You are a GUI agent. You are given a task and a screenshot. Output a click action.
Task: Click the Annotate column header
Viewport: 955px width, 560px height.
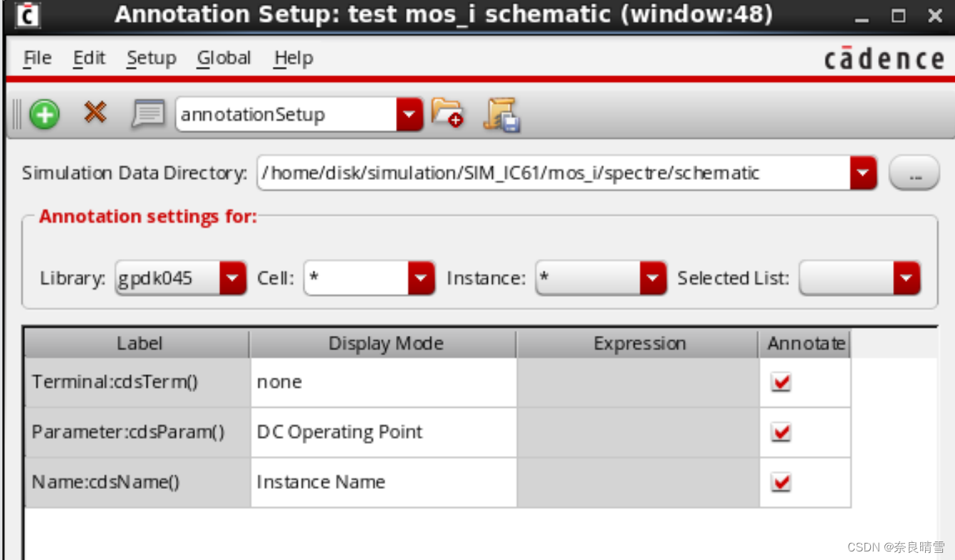805,344
